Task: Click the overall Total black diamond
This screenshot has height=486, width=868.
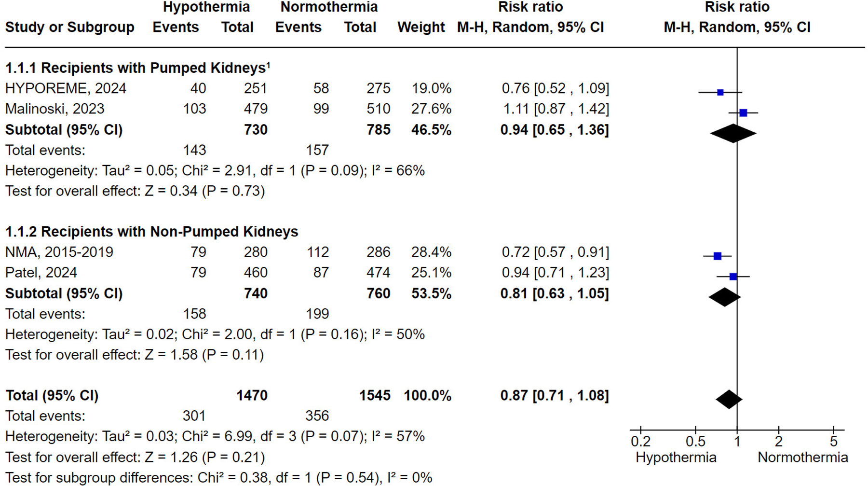Action: pyautogui.click(x=729, y=399)
